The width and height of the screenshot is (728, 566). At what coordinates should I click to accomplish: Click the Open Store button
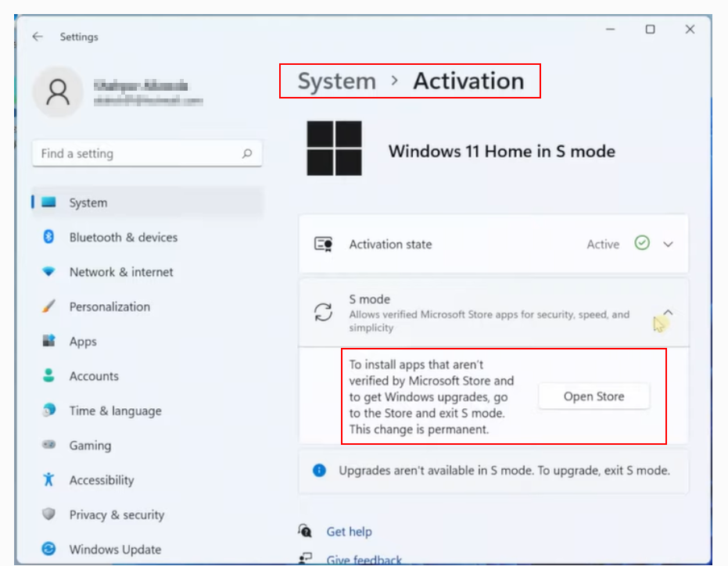point(594,396)
